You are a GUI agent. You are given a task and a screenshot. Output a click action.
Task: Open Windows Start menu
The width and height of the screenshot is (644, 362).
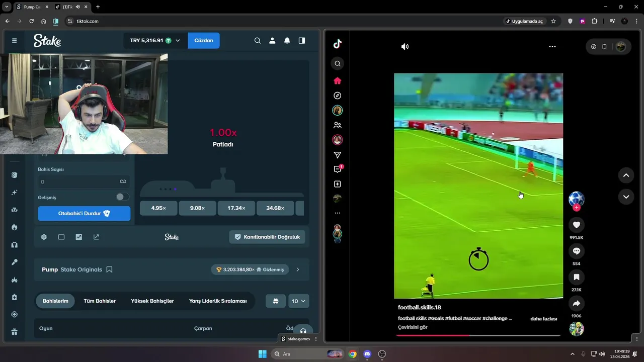(262, 354)
